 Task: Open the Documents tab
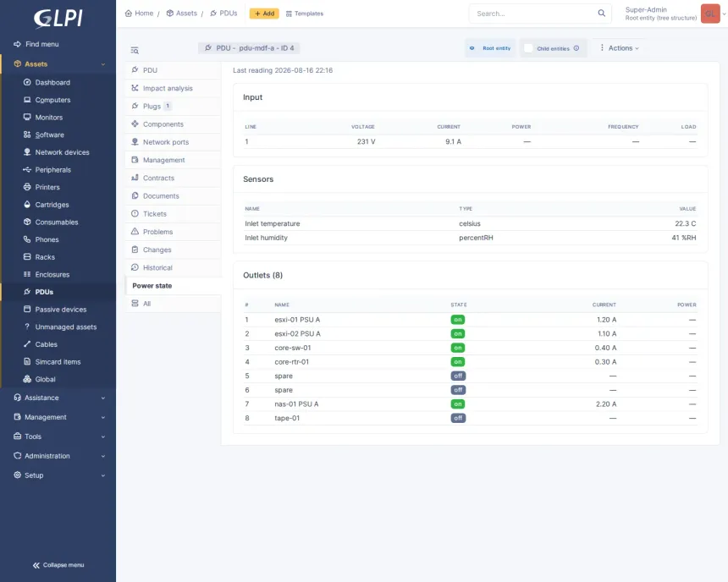click(173, 196)
